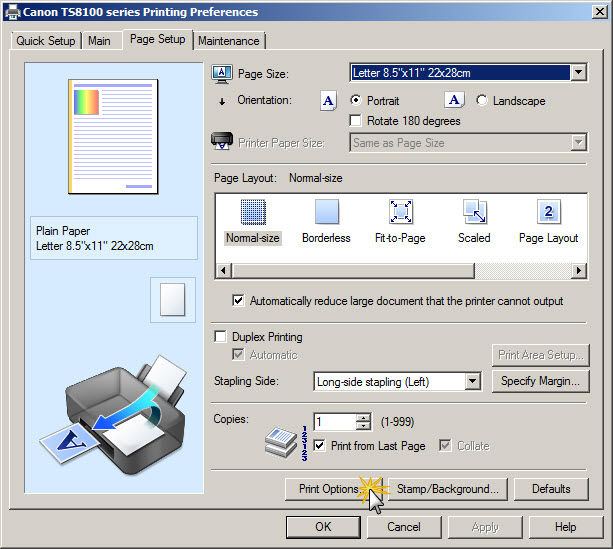Screen dimensions: 613x549
Task: Select the Fit-to-Page layout icon
Action: coord(400,212)
